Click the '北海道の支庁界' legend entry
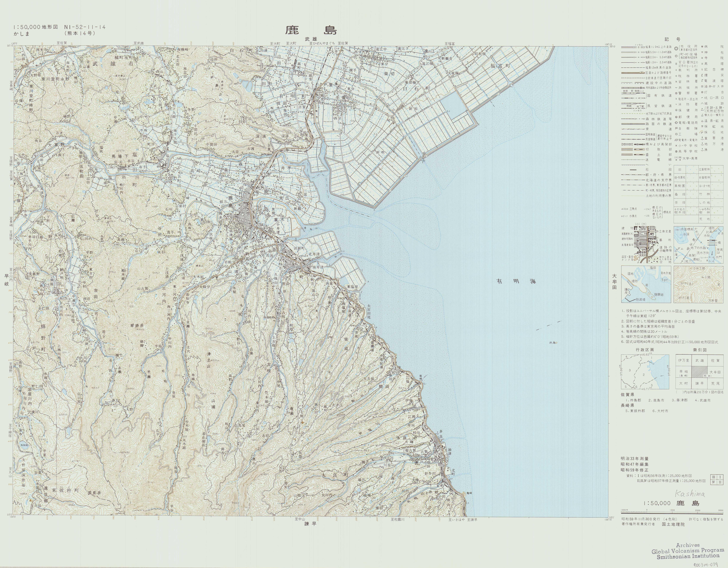 659,180
